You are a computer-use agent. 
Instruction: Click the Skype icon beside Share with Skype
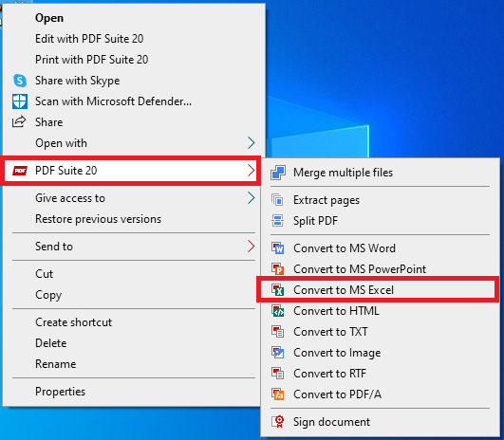[20, 81]
